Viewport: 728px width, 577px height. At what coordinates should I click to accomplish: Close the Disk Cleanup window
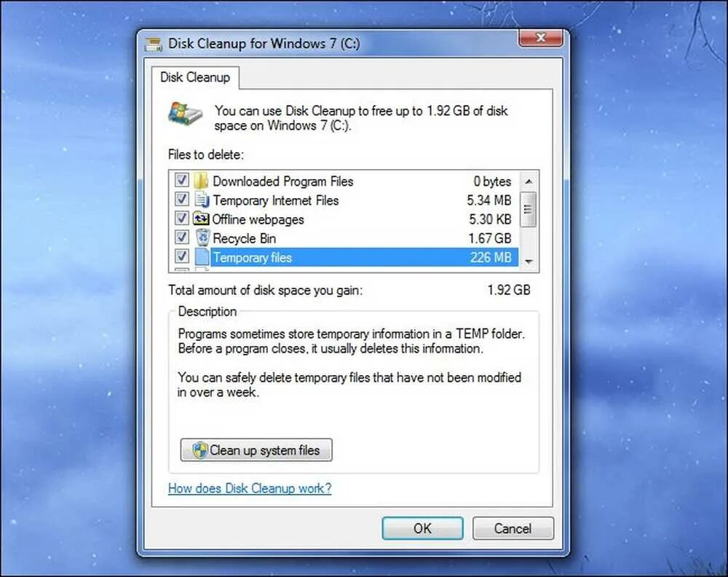coord(541,38)
